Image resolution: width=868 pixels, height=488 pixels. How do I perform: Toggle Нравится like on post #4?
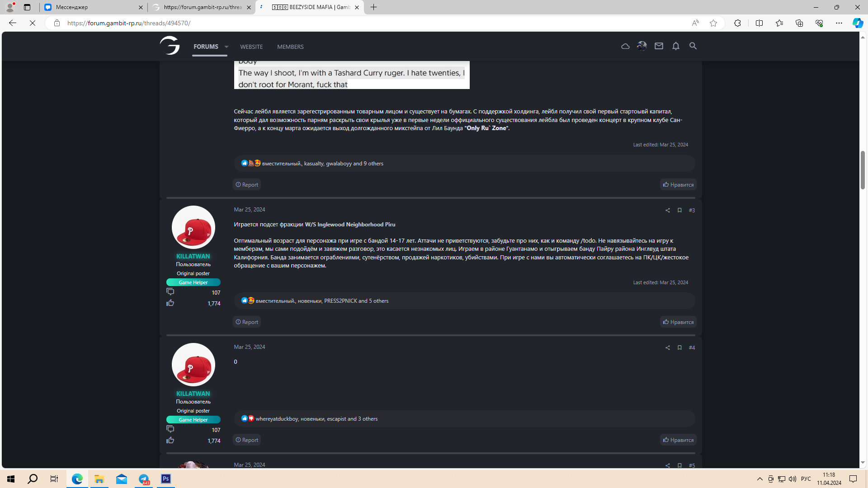tap(678, 440)
